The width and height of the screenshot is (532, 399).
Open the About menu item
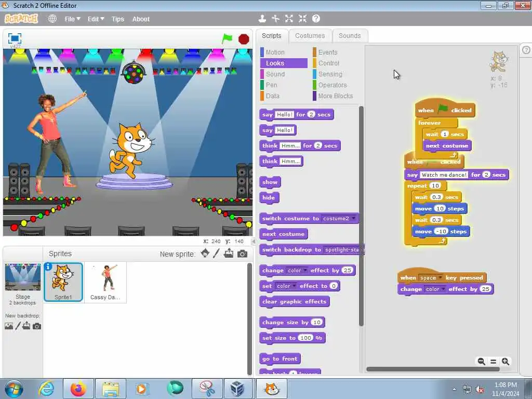point(141,19)
